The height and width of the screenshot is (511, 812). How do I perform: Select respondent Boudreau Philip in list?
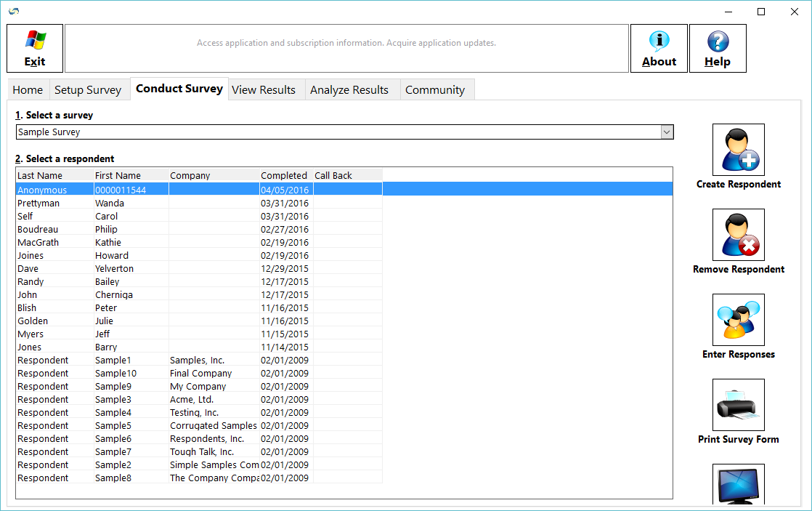click(73, 230)
